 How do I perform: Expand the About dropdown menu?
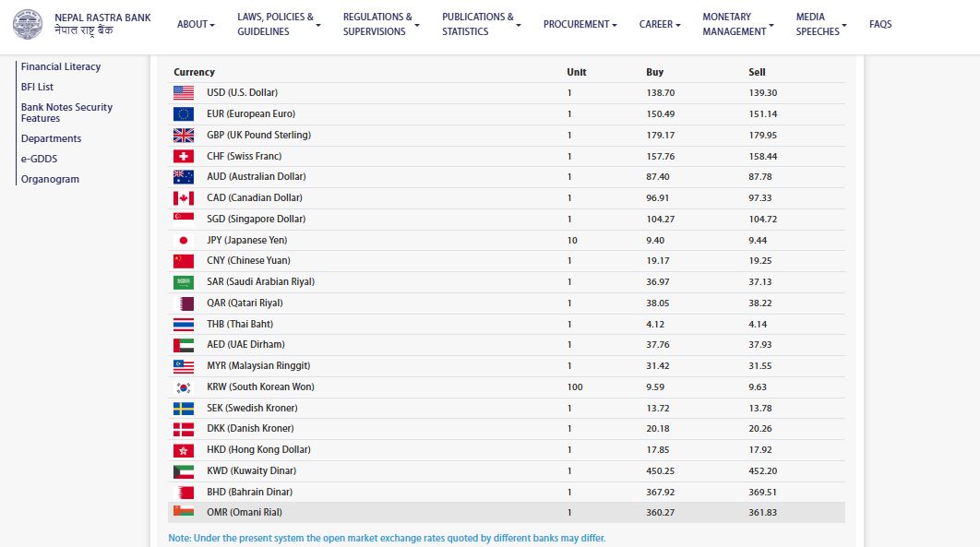(196, 24)
